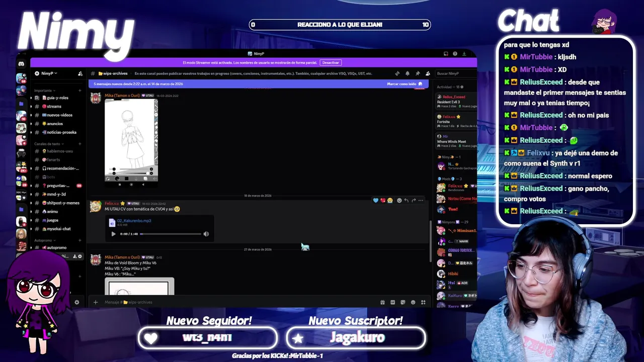Open the streams channel
Image resolution: width=644 pixels, height=362 pixels.
click(58, 107)
